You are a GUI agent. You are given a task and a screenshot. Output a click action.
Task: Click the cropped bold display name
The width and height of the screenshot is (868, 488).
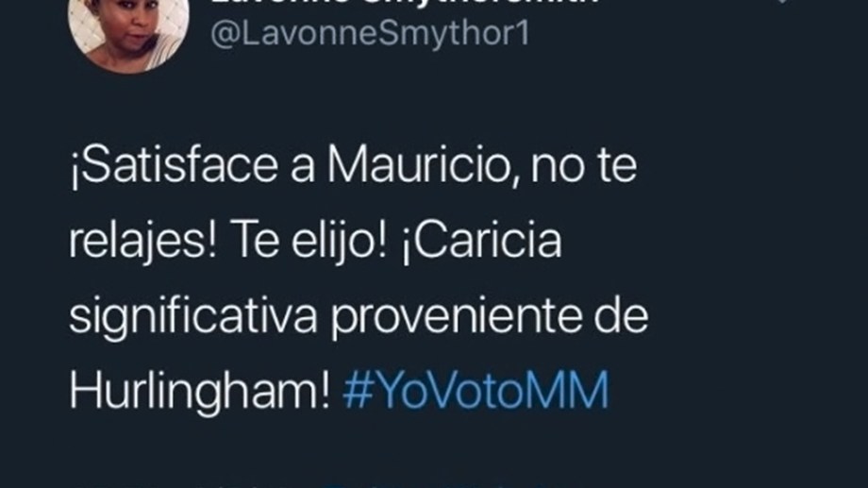tap(404, 2)
